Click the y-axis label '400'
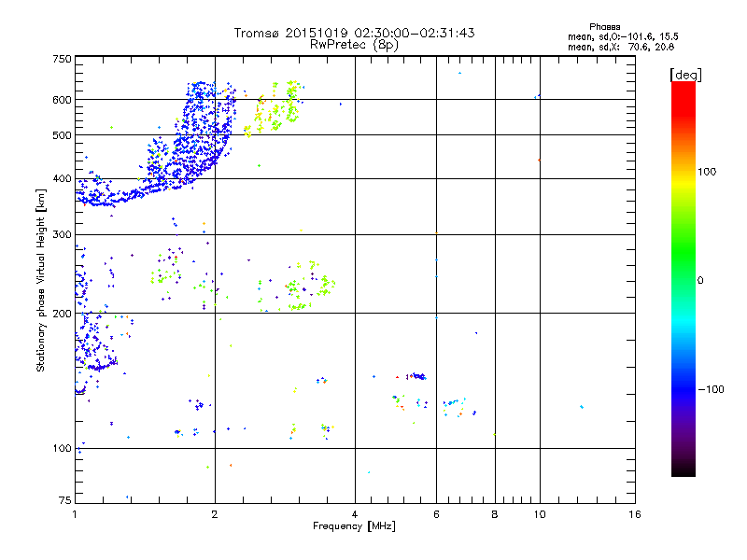Screen dimensions: 747x560 click(63, 178)
